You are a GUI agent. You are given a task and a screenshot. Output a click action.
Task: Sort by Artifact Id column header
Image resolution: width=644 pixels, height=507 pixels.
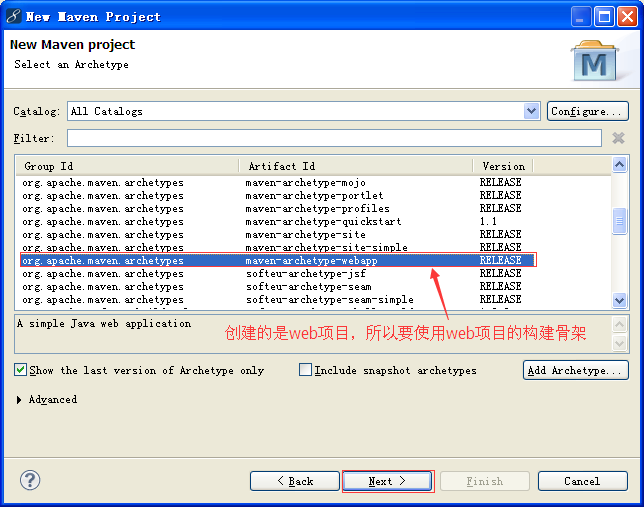356,166
